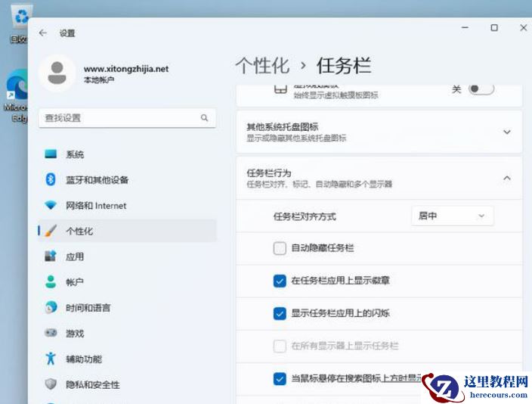The height and width of the screenshot is (404, 532).
Task: Open 帐户 settings category
Action: point(128,282)
